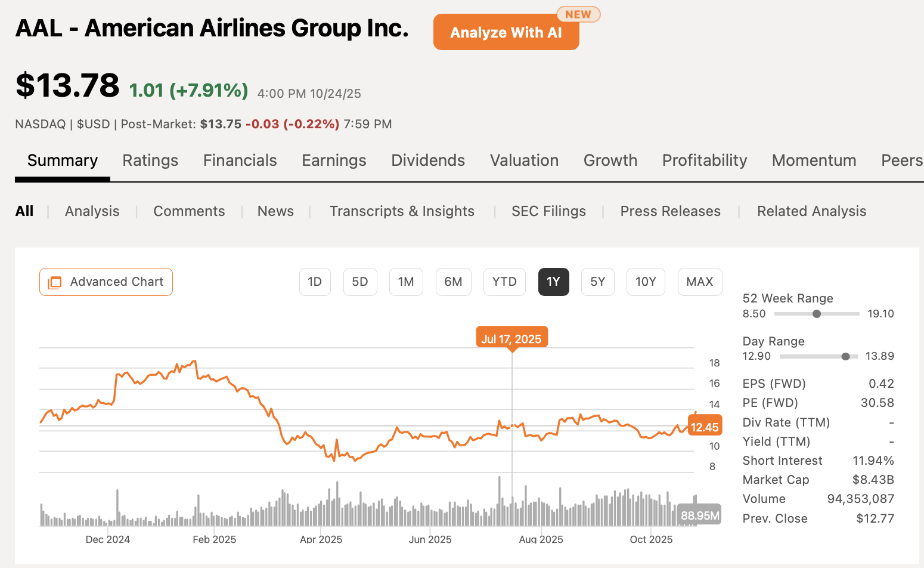Image resolution: width=924 pixels, height=568 pixels.
Task: Click the Jul 17, 2025 chart marker
Action: point(511,338)
